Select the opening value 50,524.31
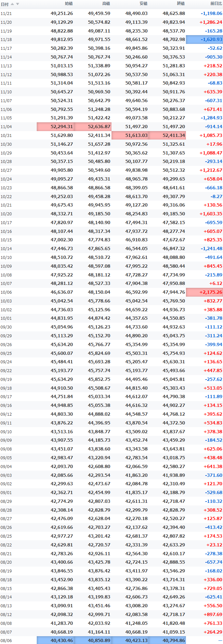This screenshot has height=644, width=223. pyautogui.click(x=62, y=101)
